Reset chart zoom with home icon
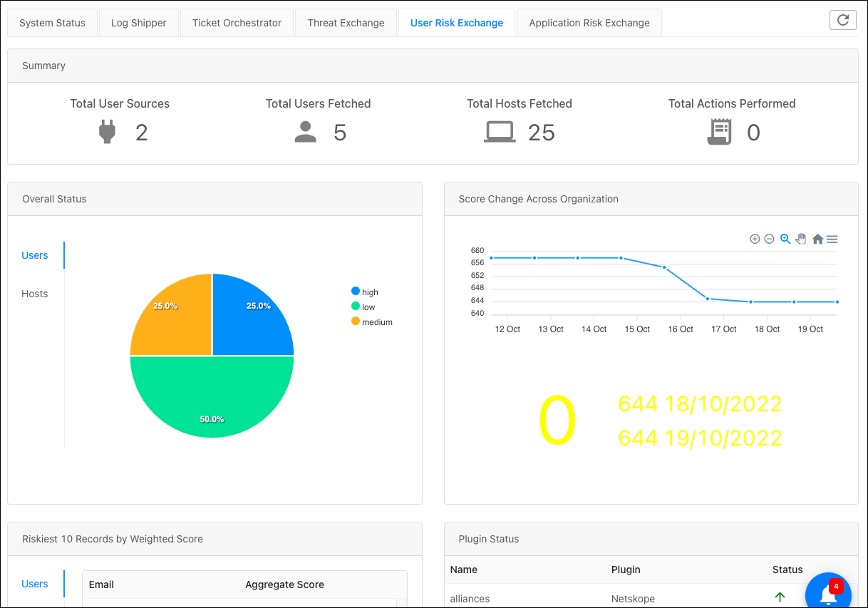 [x=817, y=239]
